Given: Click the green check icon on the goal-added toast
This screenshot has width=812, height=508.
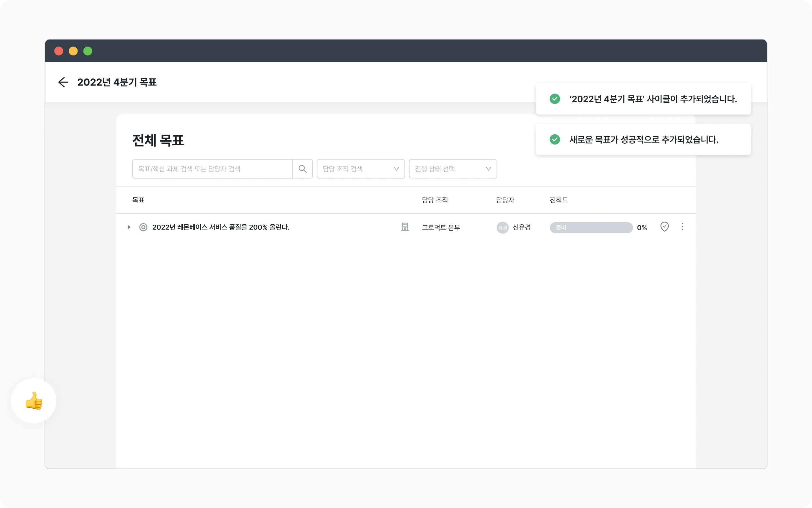Looking at the screenshot, I should click(x=555, y=139).
